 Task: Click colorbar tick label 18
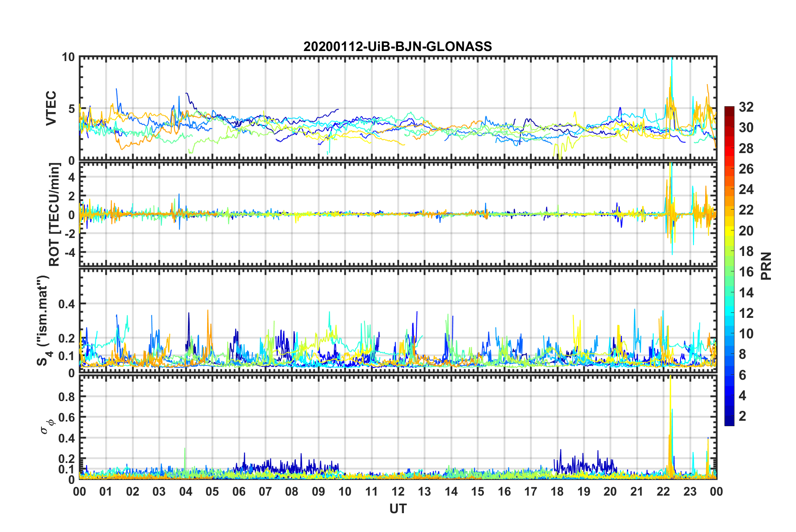[x=746, y=251]
